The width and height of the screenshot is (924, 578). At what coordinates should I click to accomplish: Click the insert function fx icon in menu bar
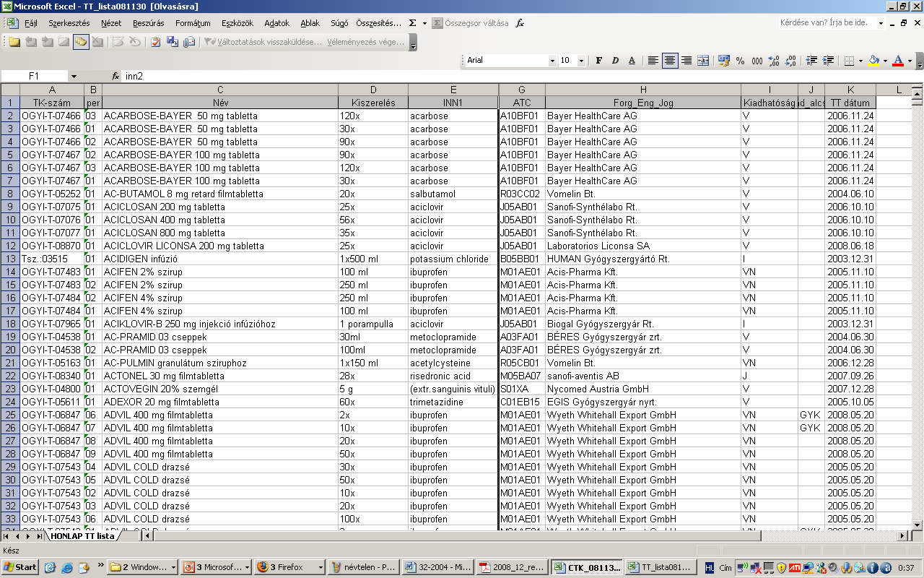click(x=520, y=23)
